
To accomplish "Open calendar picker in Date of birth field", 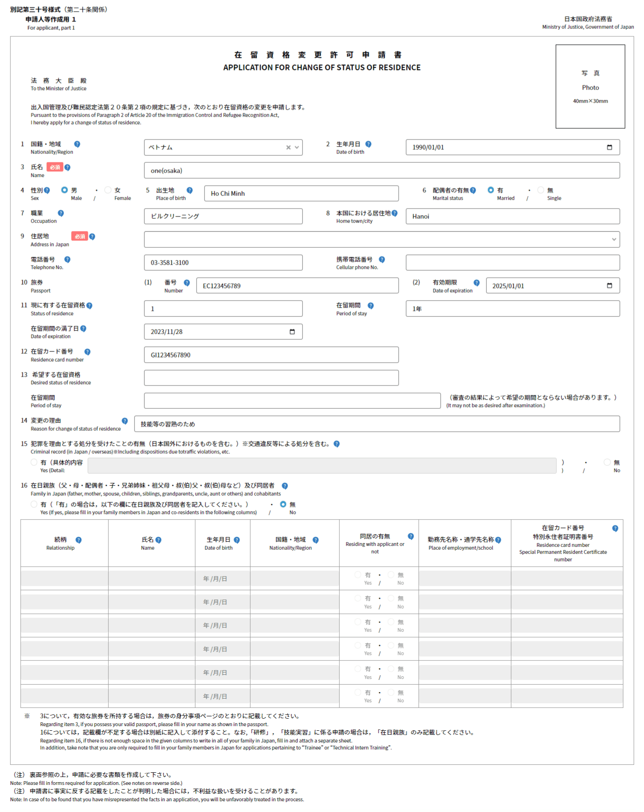I will [609, 147].
